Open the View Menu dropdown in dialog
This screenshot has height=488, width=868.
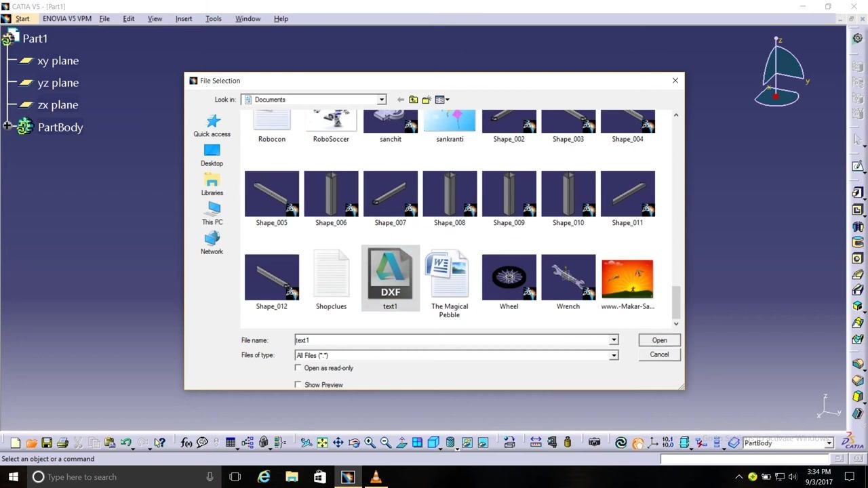click(x=442, y=100)
